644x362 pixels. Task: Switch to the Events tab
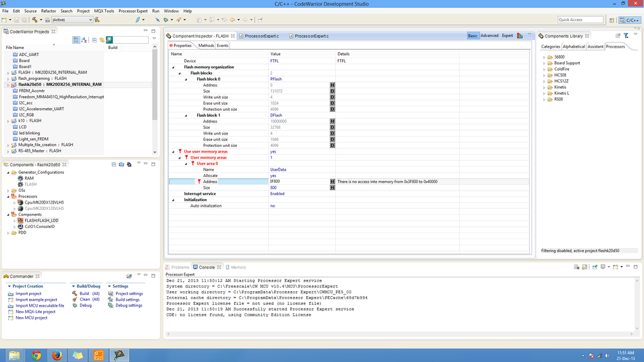(222, 46)
